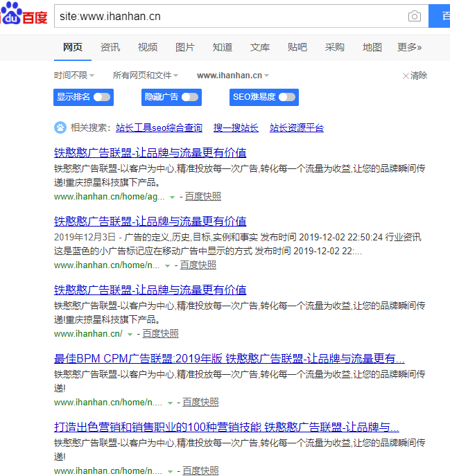Screen dimensions: 450x476
Task: Open the www.ihanhan.cn site filter dropdown
Action: pos(233,76)
